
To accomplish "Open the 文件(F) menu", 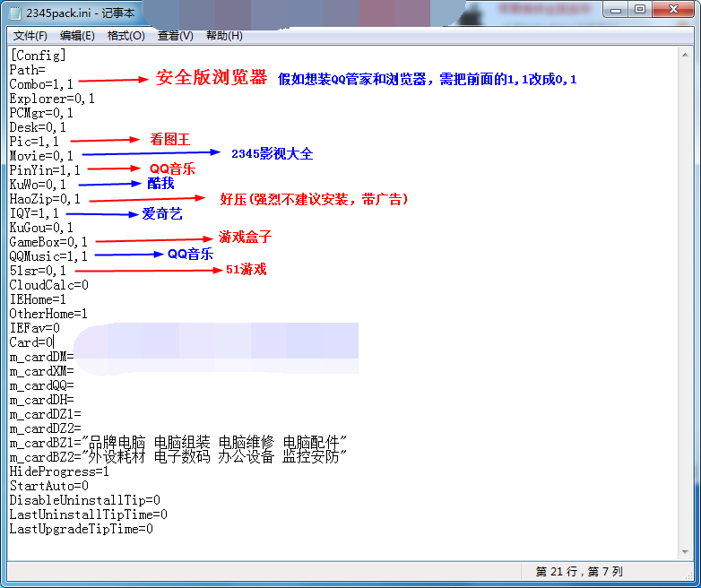I will click(30, 36).
